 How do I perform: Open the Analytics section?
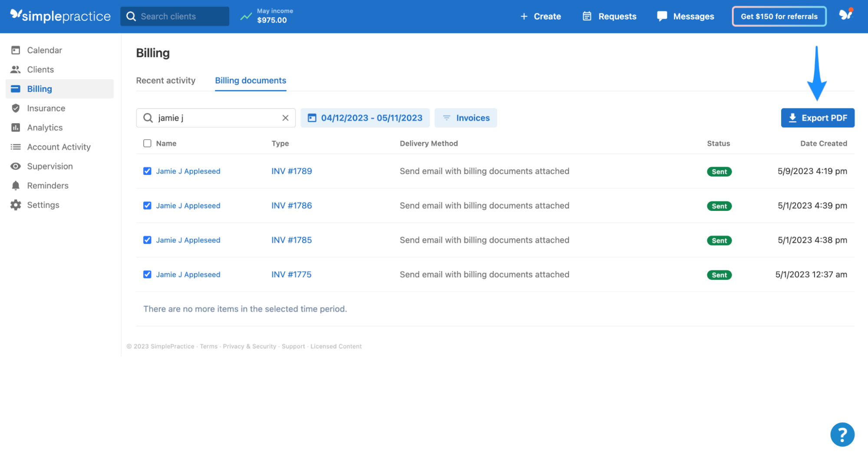pyautogui.click(x=45, y=128)
